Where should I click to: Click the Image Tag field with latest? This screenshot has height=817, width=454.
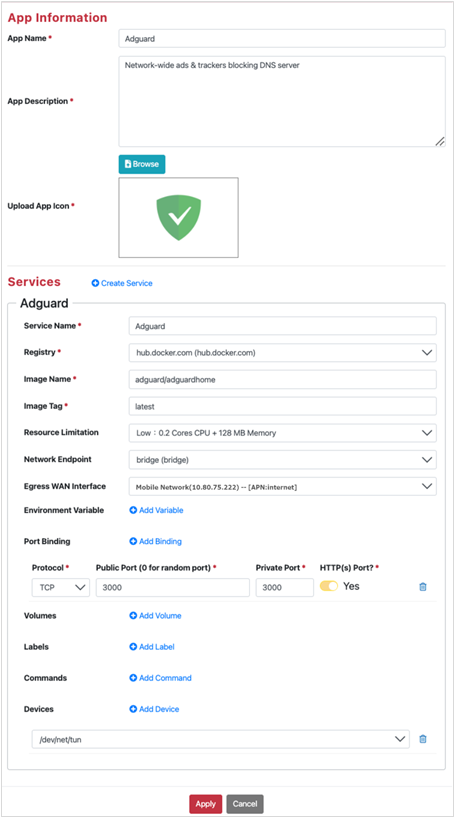[283, 406]
